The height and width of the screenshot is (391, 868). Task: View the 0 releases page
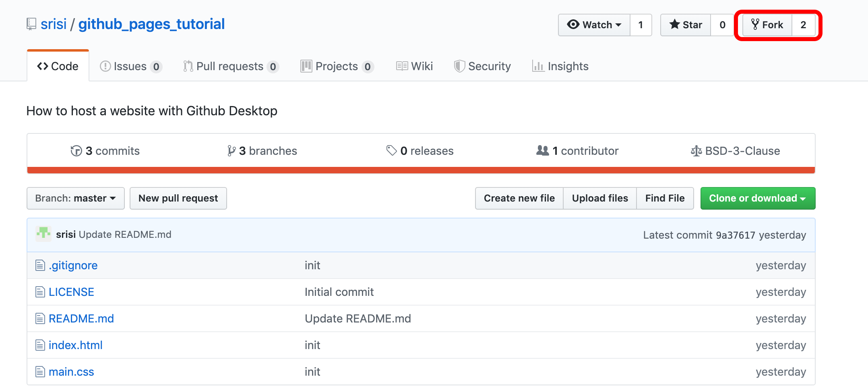pos(420,151)
